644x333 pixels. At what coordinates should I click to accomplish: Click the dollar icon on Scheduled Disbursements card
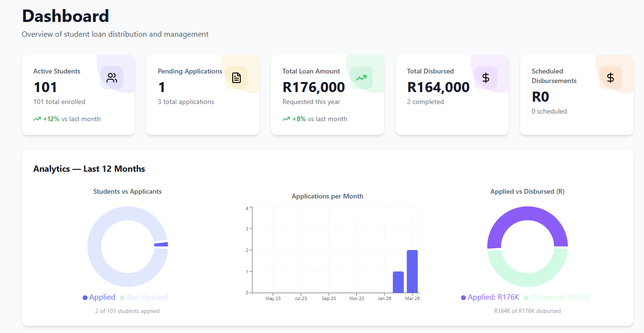coord(611,78)
